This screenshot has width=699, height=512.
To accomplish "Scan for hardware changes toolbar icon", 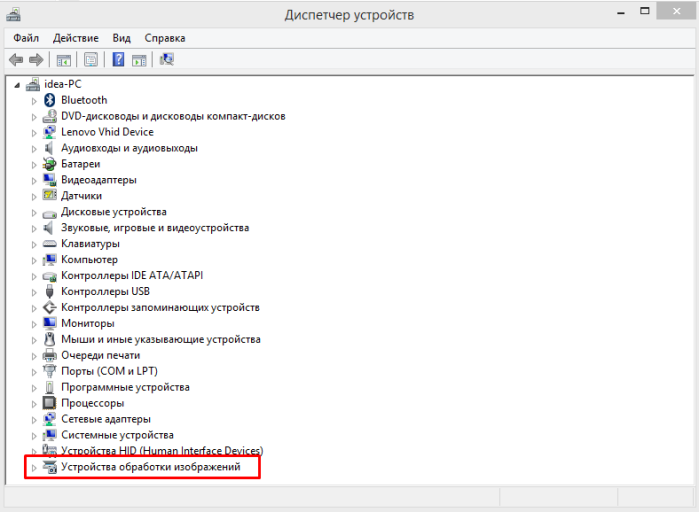I will (x=167, y=59).
